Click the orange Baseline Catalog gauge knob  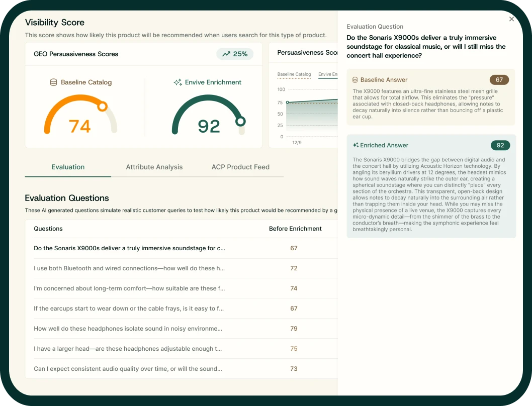pos(102,106)
